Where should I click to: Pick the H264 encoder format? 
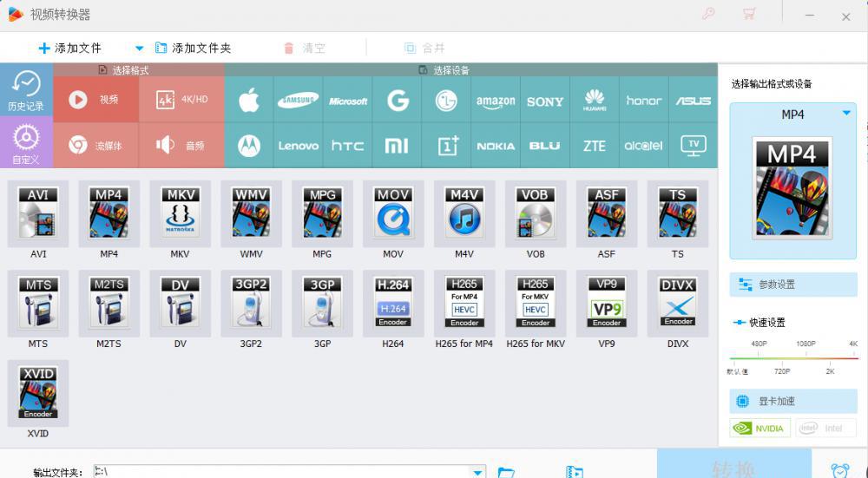coord(393,303)
